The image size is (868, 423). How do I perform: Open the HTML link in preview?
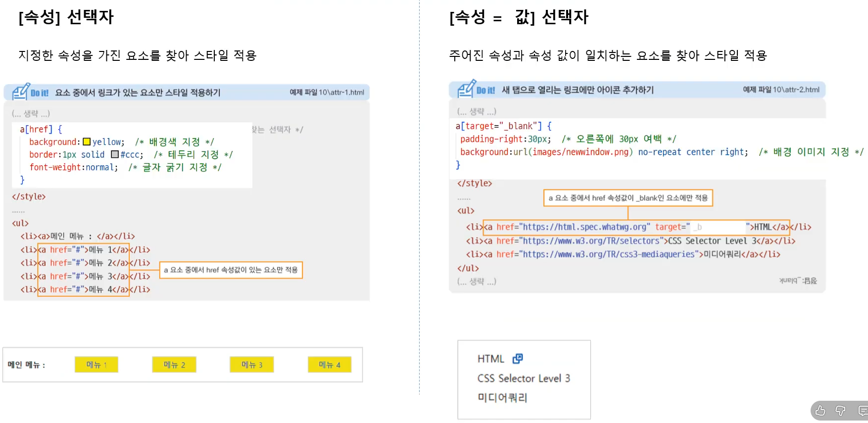coord(490,359)
